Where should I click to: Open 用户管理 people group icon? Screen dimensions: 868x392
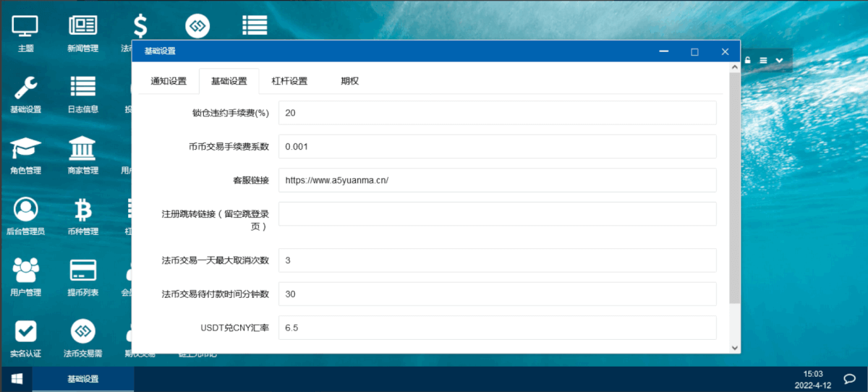click(x=25, y=277)
